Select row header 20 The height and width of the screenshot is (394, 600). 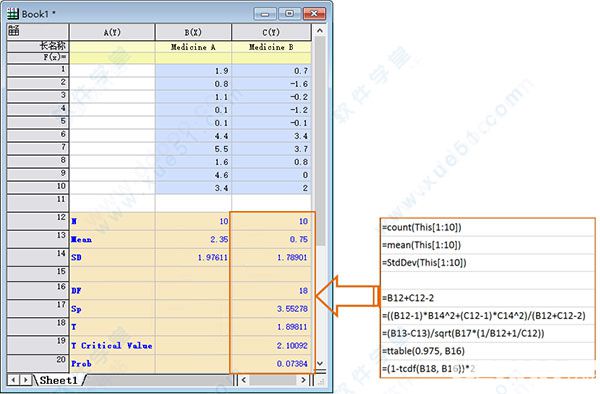(38, 363)
